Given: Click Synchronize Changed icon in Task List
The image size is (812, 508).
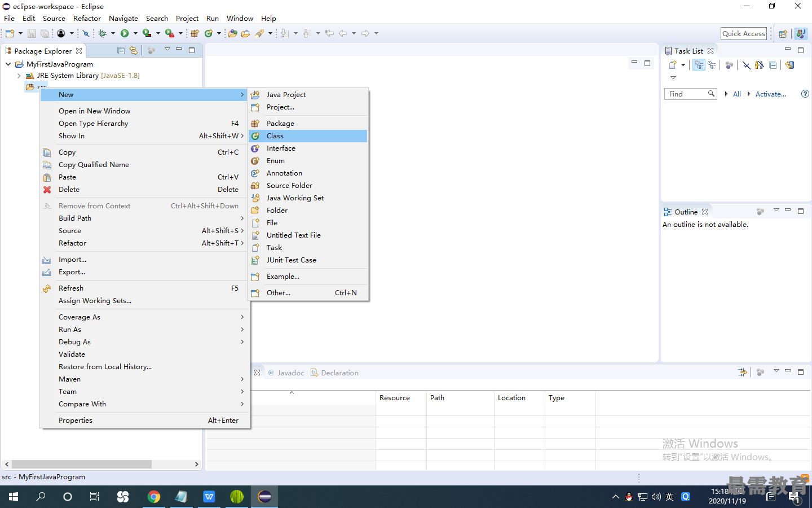Looking at the screenshot, I should [790, 65].
